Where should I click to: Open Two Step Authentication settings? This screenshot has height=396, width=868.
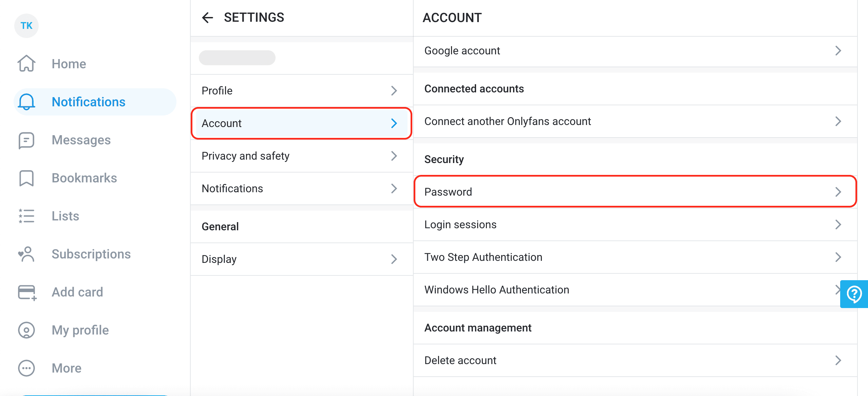click(x=635, y=257)
